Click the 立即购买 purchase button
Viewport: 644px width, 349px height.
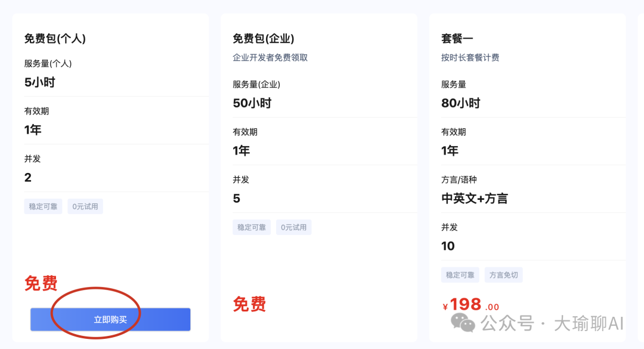(x=110, y=319)
